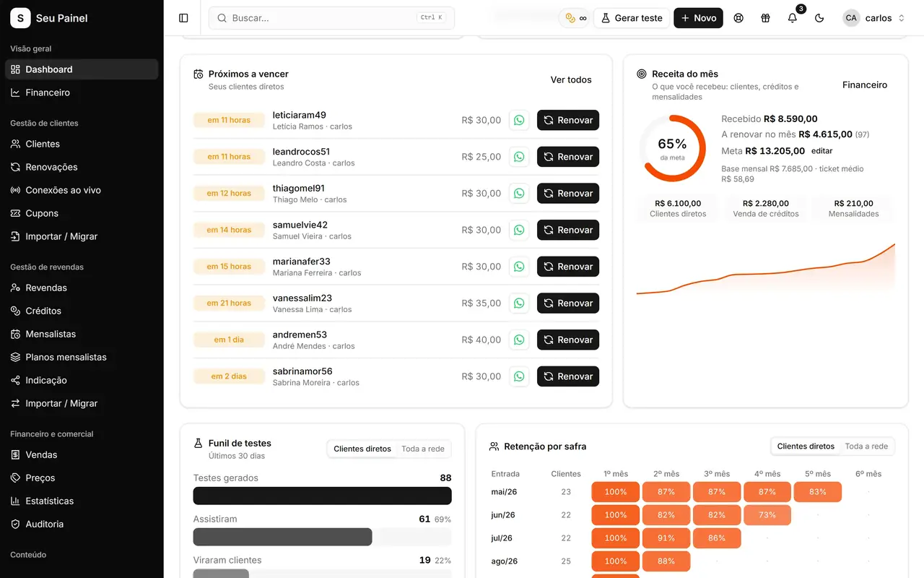Open WhatsApp for leandrocos51
The width and height of the screenshot is (924, 578).
pos(519,157)
